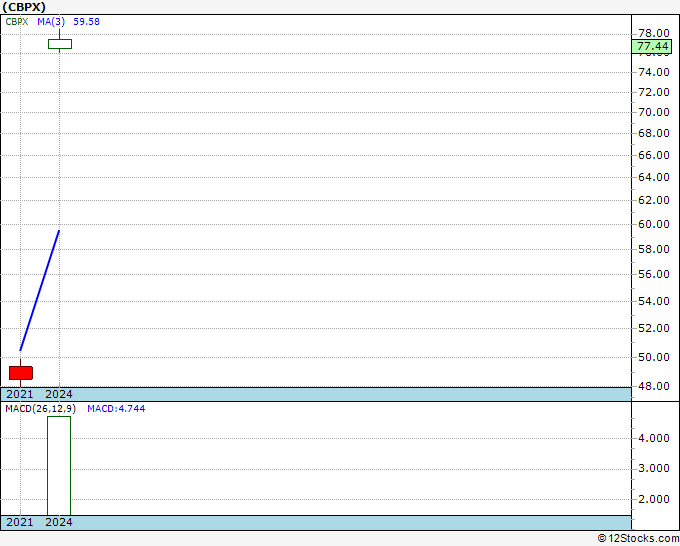Click the 48.00 price axis label
The height and width of the screenshot is (546, 680).
point(654,386)
